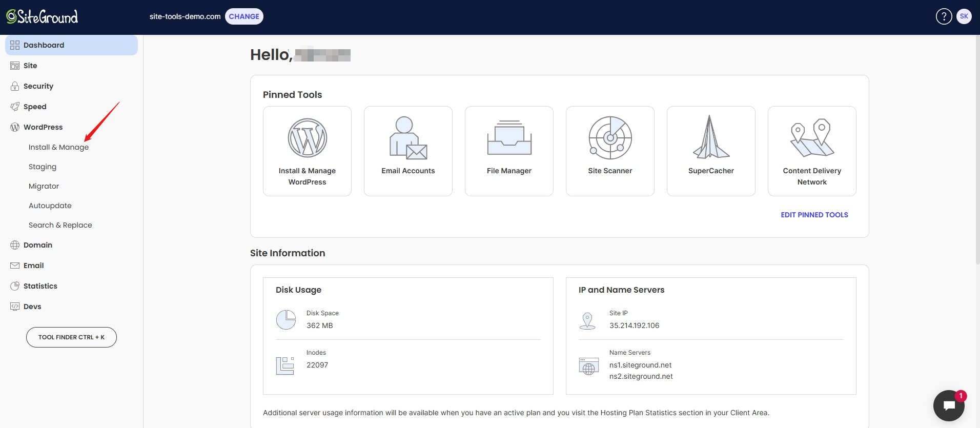Open the File Manager tray icon
This screenshot has height=428, width=980.
pos(509,138)
